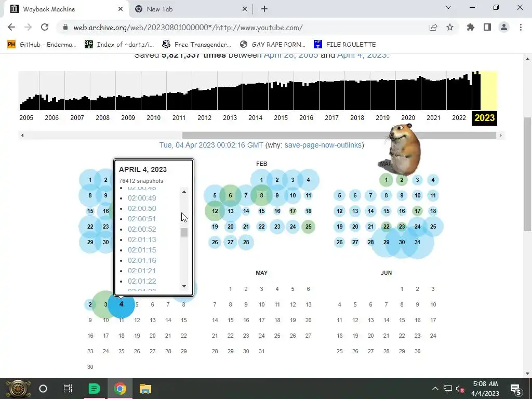Open the 02:00:51 snapshot

point(142,219)
